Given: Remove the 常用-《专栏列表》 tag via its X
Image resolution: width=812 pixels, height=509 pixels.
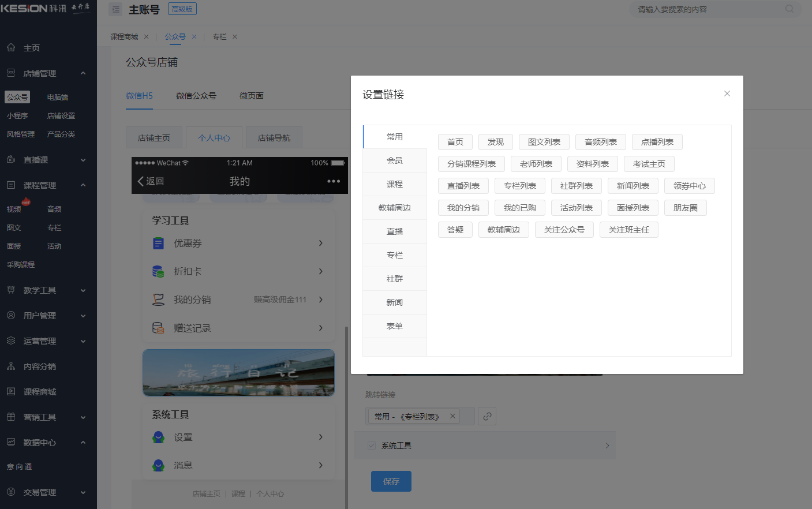Looking at the screenshot, I should (452, 416).
